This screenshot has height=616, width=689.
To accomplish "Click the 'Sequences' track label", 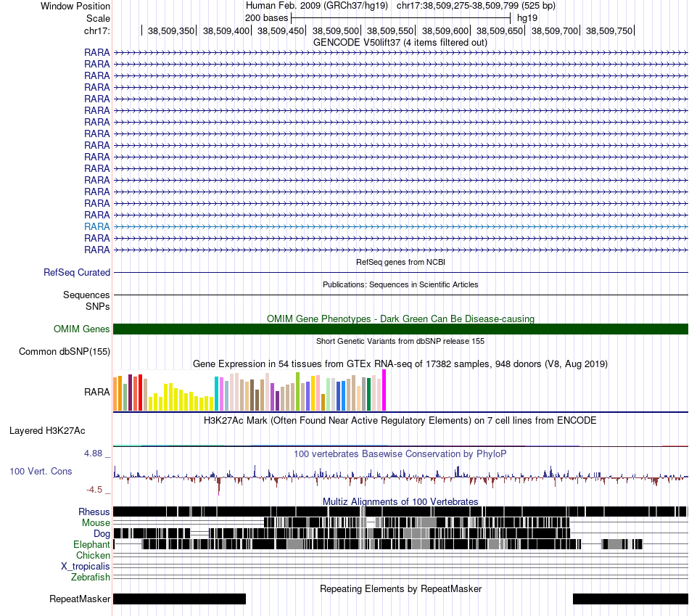I will (86, 295).
